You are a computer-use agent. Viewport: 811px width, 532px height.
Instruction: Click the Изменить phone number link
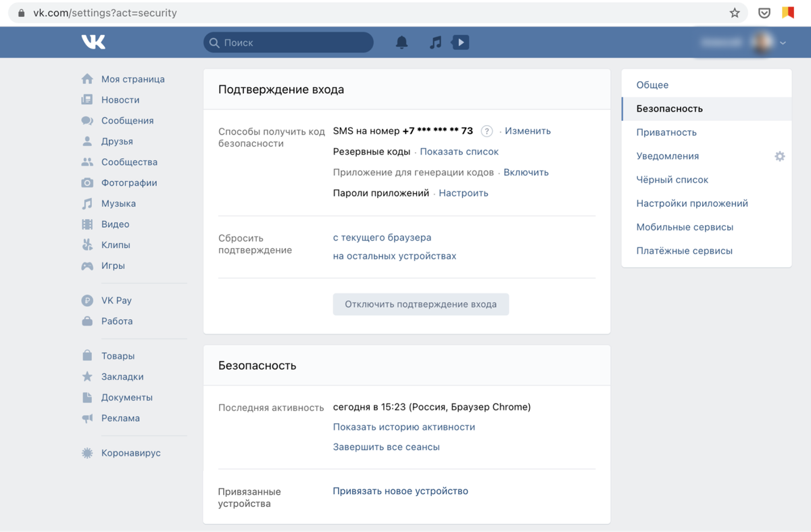tap(527, 131)
